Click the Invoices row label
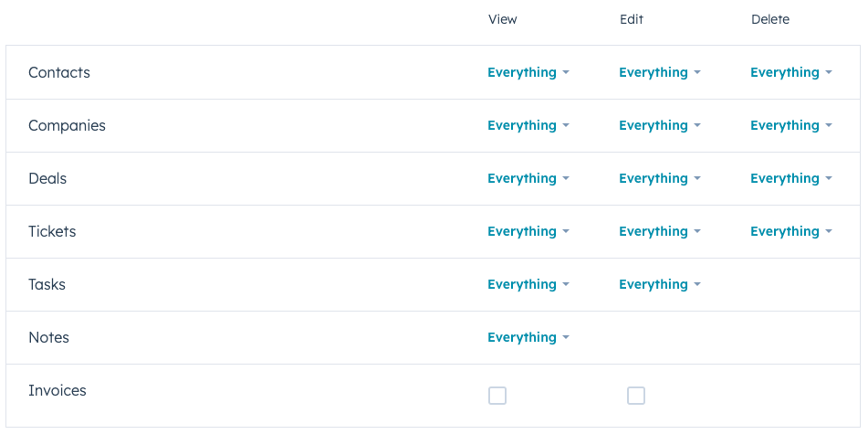Image resolution: width=868 pixels, height=434 pixels. (58, 391)
